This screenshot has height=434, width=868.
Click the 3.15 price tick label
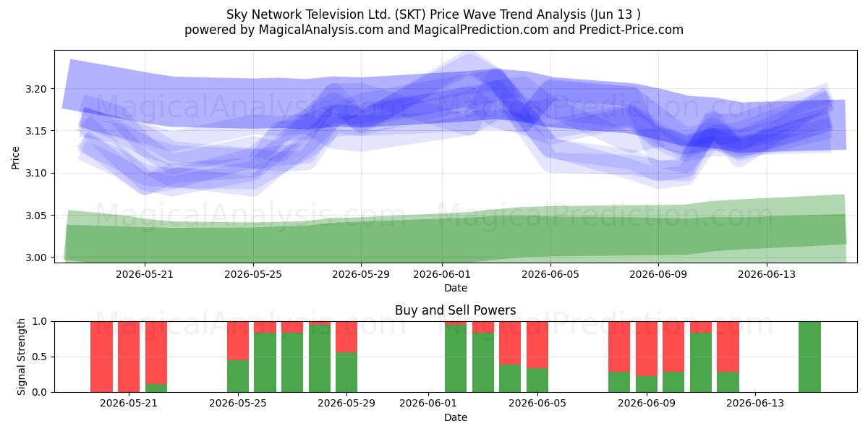pyautogui.click(x=38, y=131)
